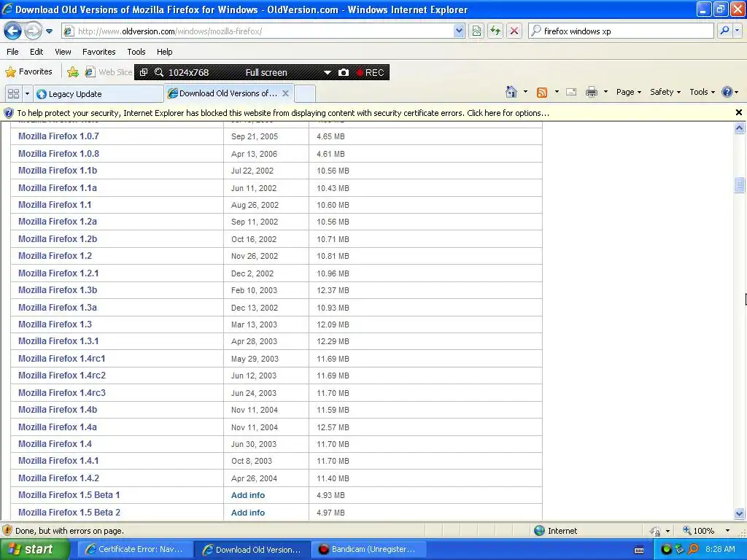Open the File menu
The height and width of the screenshot is (560, 747).
coord(13,52)
